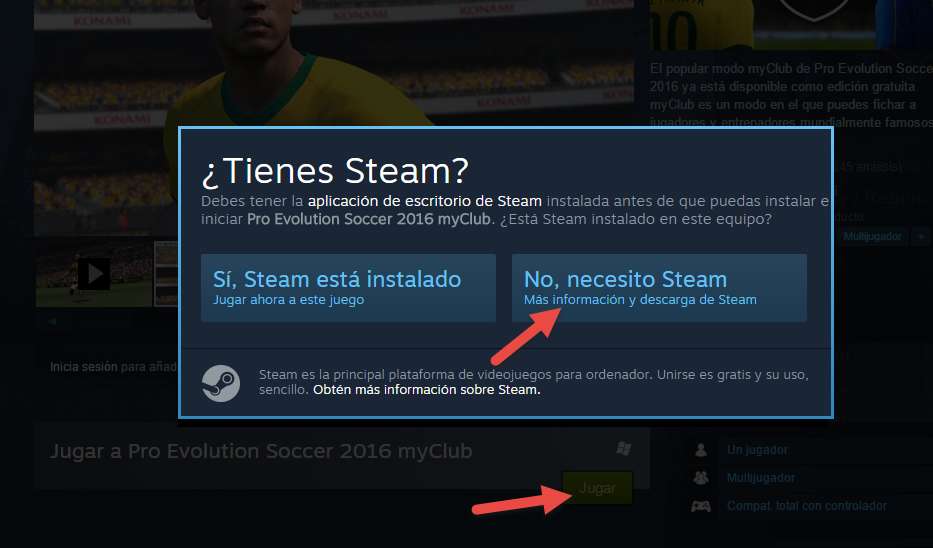Click the game header image at top right
Image resolution: width=933 pixels, height=548 pixels.
point(791,24)
